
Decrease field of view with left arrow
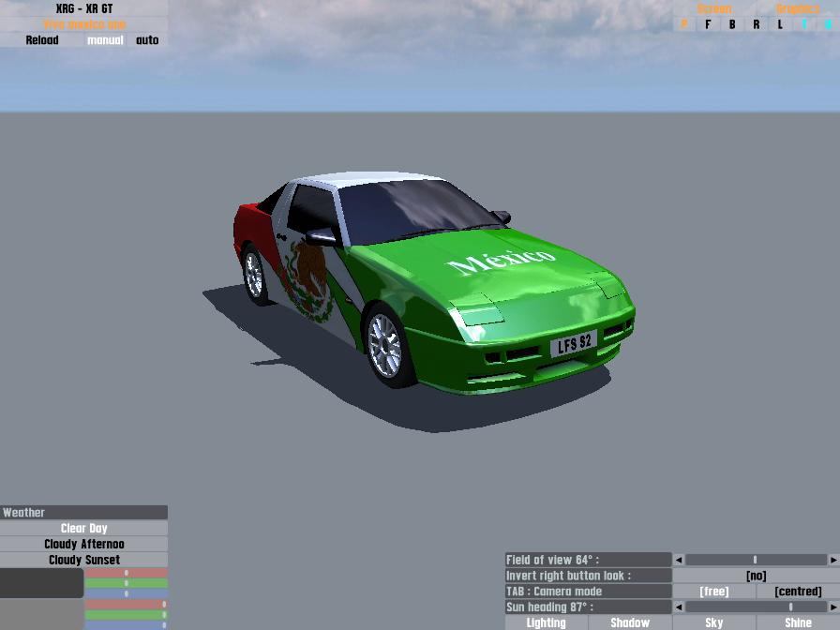pos(679,560)
